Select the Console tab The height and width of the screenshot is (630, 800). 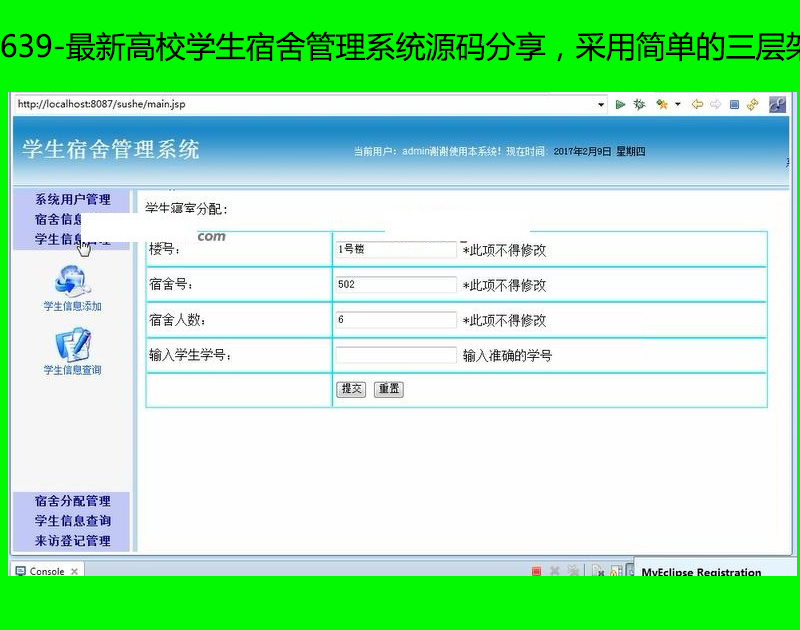click(47, 571)
